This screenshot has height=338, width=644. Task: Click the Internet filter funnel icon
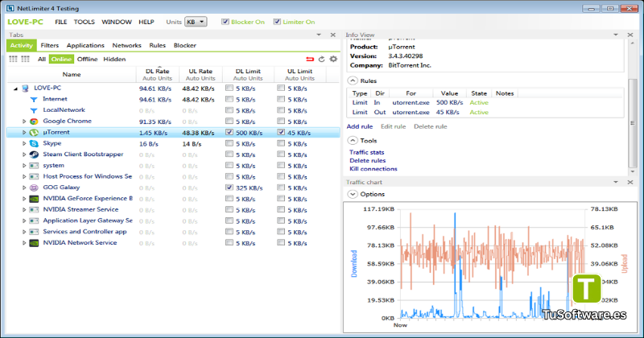coord(34,99)
